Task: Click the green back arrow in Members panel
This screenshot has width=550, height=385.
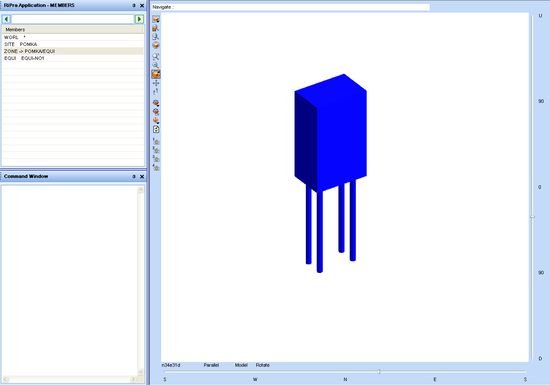Action: (6, 19)
